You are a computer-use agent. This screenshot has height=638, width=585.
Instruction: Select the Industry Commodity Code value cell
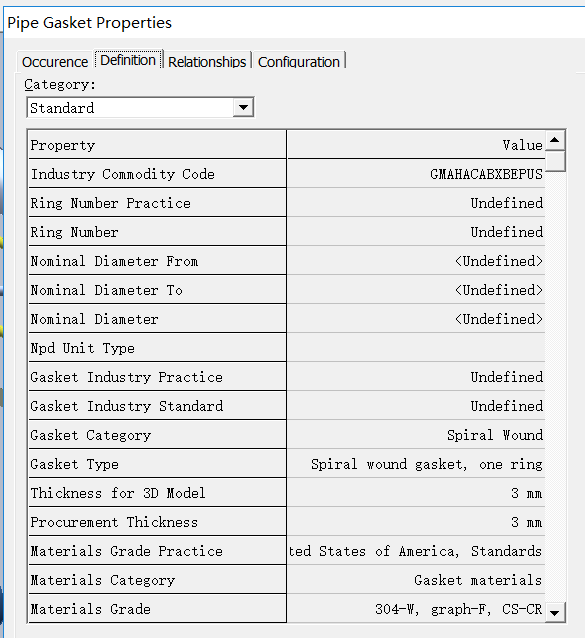(x=416, y=174)
